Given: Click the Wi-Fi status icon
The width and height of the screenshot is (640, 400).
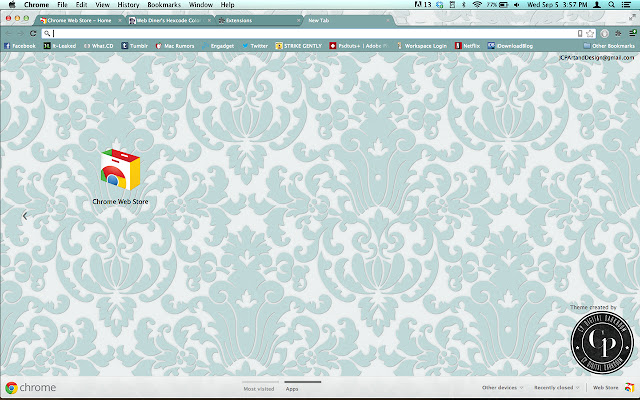Looking at the screenshot, I should coord(477,4).
